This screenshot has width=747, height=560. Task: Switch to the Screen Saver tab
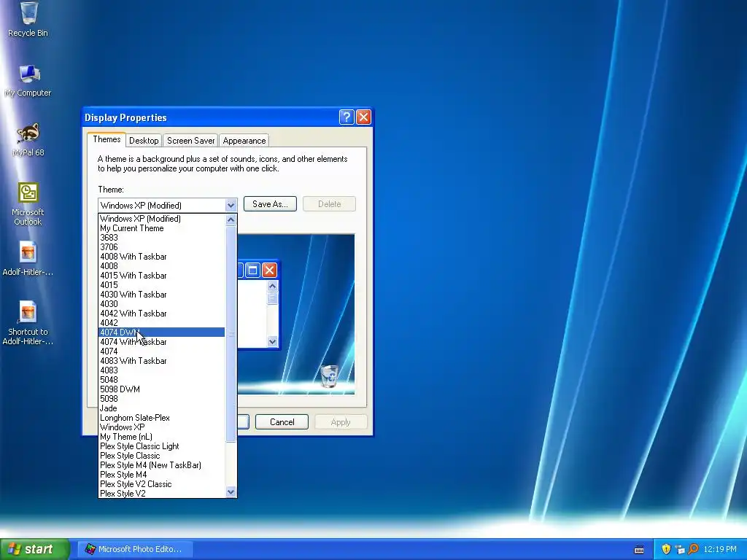(x=190, y=141)
